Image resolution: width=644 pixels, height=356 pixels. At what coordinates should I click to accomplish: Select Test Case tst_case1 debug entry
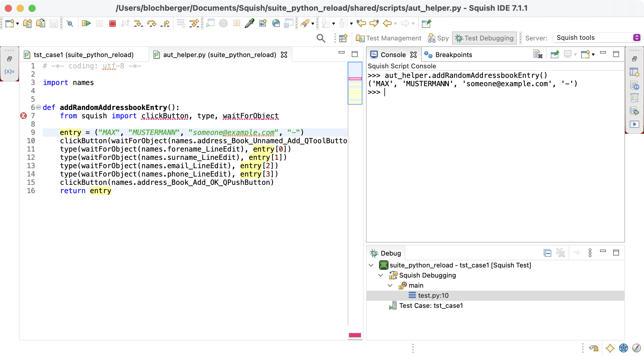coord(431,305)
